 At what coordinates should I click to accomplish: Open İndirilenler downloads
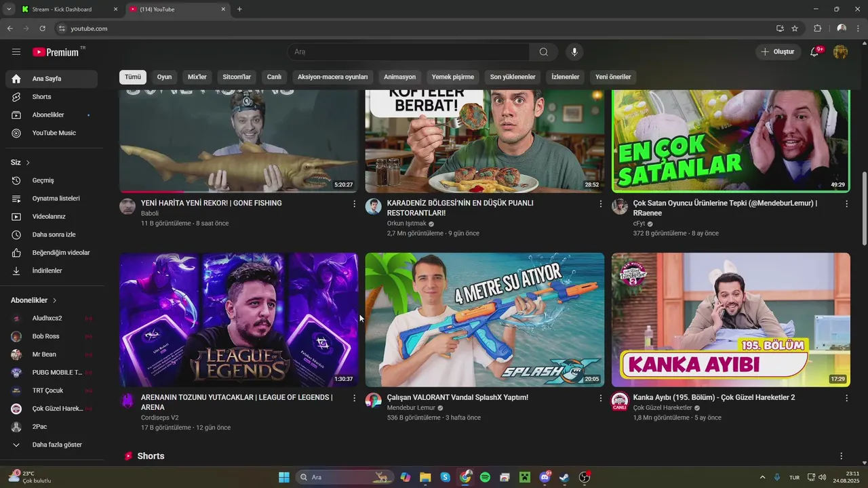tap(52, 270)
